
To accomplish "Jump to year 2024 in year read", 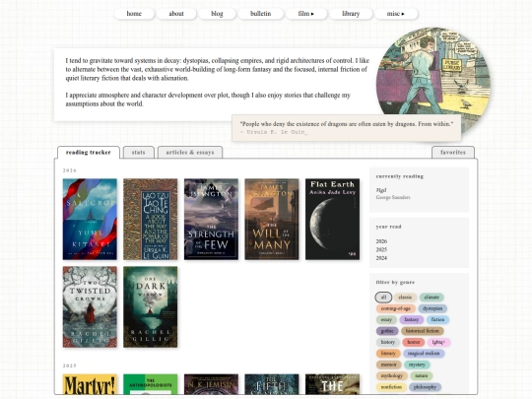I will (381, 258).
